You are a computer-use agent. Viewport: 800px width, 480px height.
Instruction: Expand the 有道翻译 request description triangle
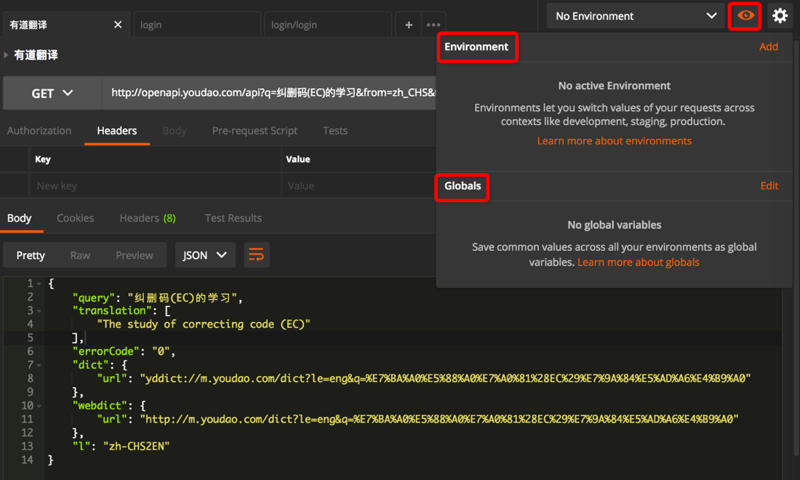pos(6,55)
